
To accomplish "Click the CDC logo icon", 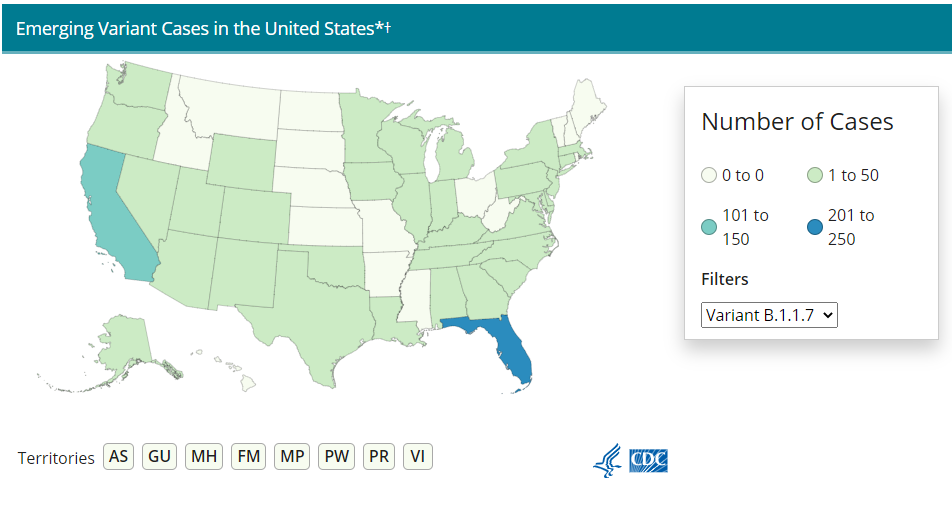I will pyautogui.click(x=648, y=461).
